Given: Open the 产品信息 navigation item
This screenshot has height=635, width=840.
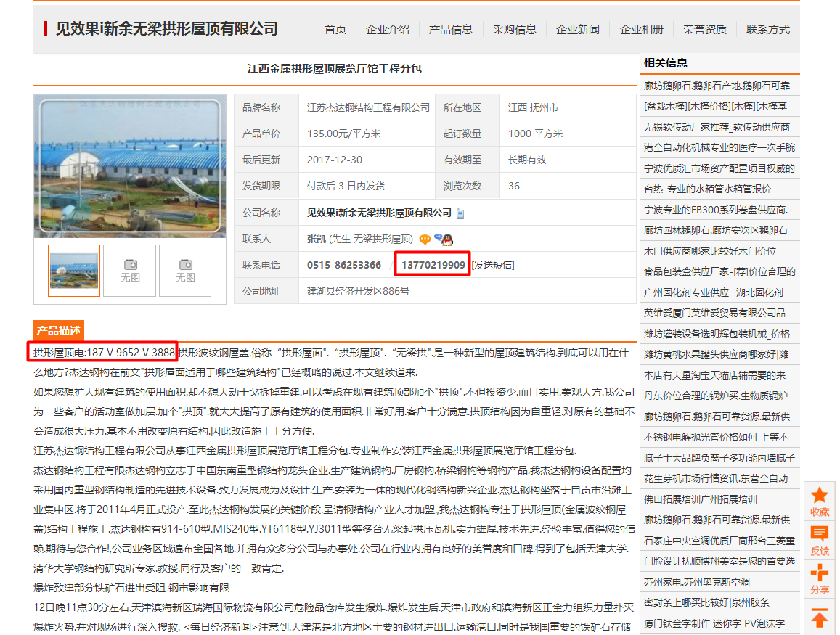Looking at the screenshot, I should (451, 30).
